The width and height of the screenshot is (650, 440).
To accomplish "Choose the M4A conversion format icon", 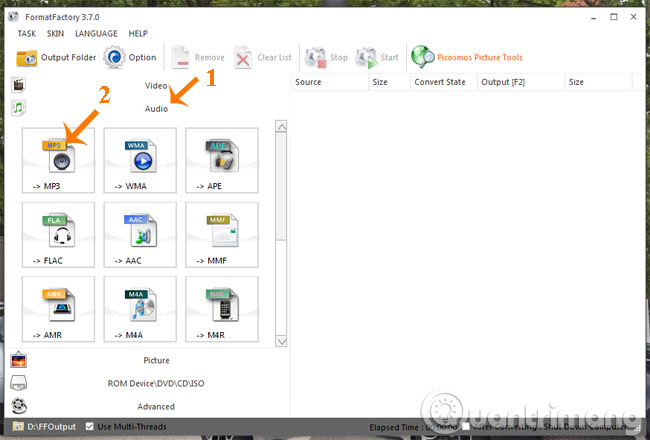I will click(140, 309).
